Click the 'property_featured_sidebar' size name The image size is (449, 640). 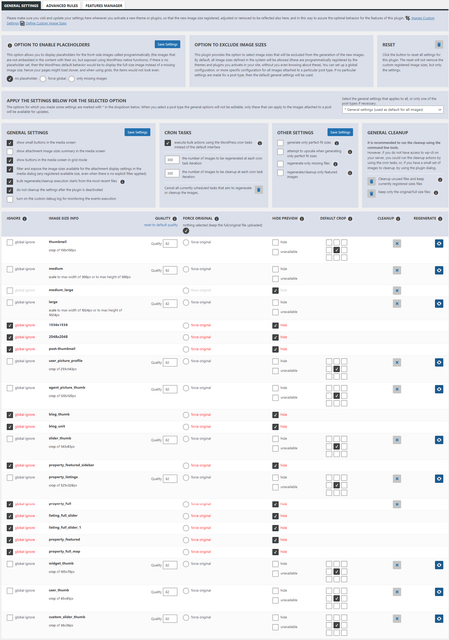point(71,465)
